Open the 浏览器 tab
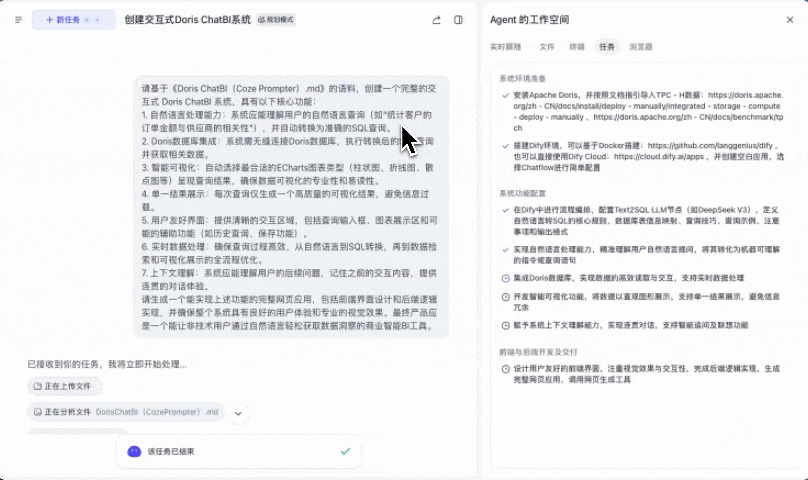 tap(641, 47)
